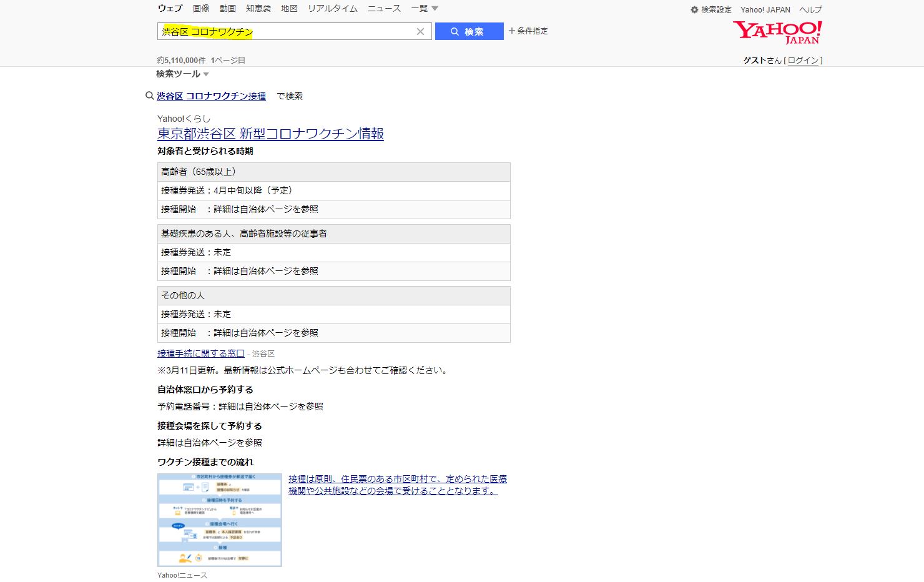Click ※3月11日更新 notice text

coord(303,370)
